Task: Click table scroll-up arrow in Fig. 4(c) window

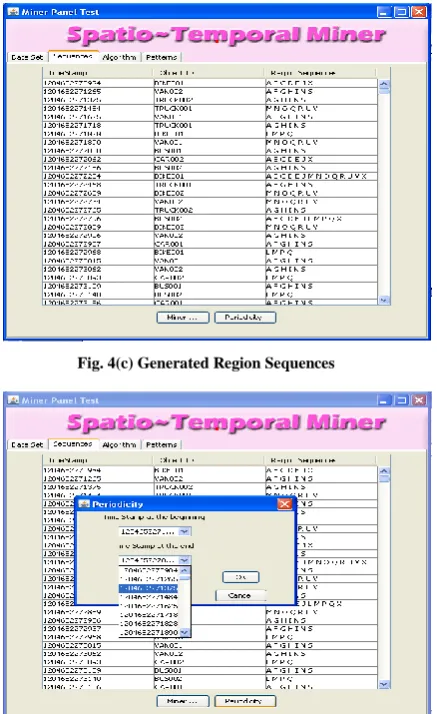Action: point(384,84)
